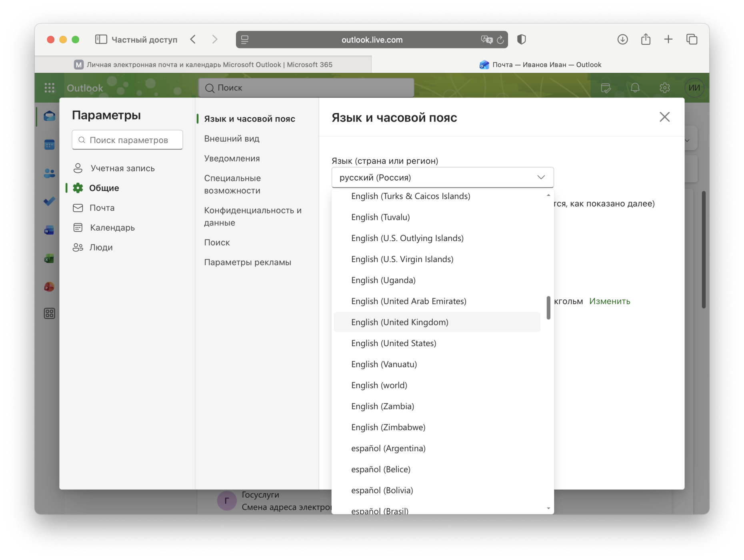Choose español (Argentina) option
Viewport: 744px width, 560px height.
point(437,448)
